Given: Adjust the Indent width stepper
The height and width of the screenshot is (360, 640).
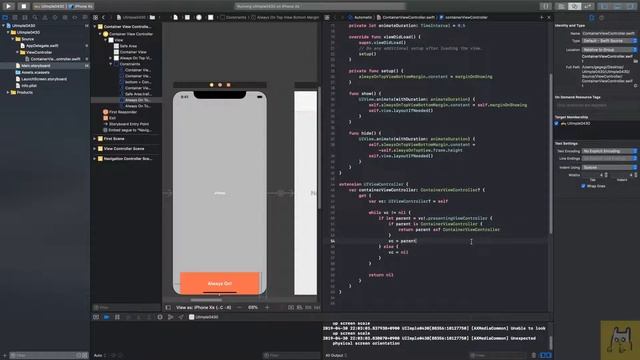Looking at the screenshot, I should 636,175.
